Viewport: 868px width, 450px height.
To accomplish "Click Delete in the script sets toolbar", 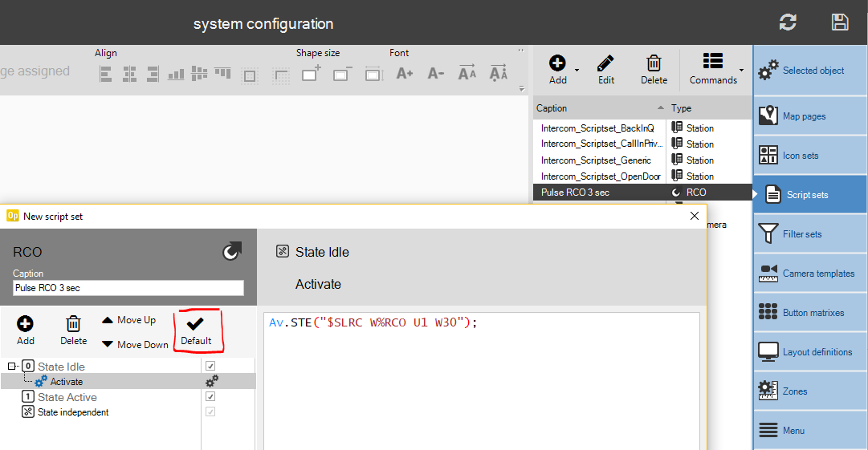I will click(x=654, y=70).
